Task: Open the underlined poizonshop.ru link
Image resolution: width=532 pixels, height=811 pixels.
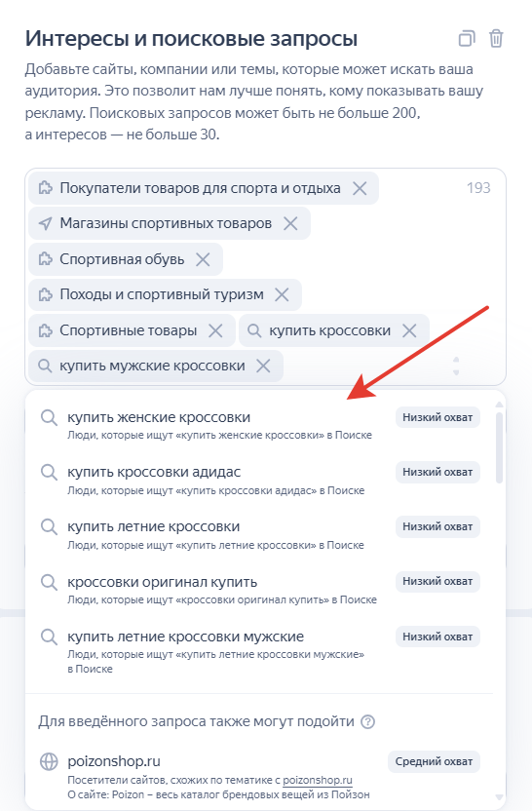Action: 318,780
